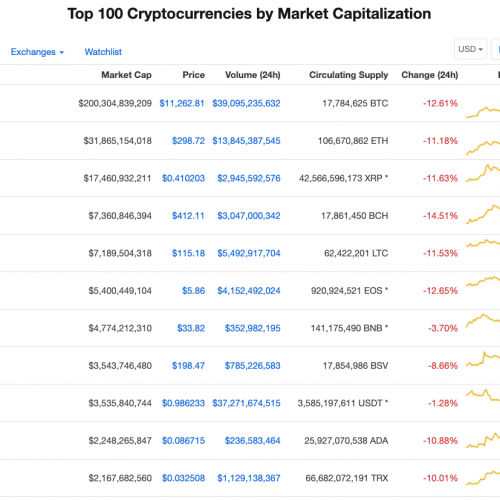Sort by Circulating Supply column header
Image resolution: width=500 pixels, height=500 pixels.
pyautogui.click(x=349, y=75)
